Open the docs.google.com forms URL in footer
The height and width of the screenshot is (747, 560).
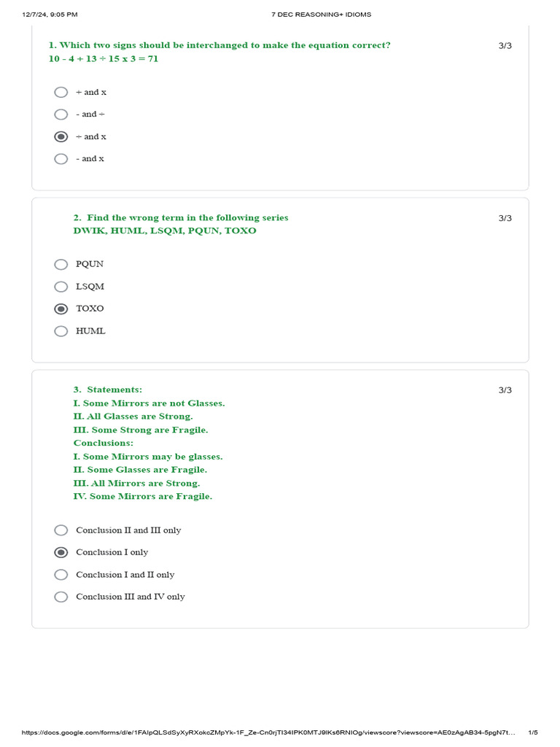click(x=268, y=732)
